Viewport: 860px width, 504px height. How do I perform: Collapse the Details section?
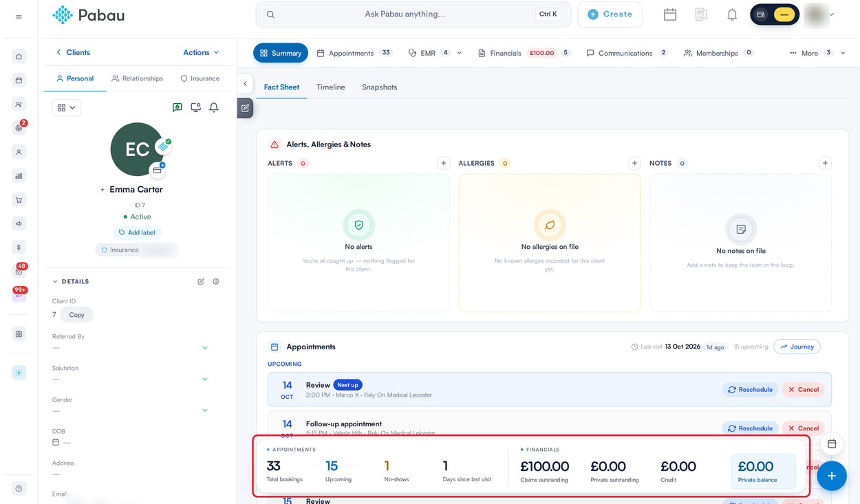pyautogui.click(x=55, y=281)
